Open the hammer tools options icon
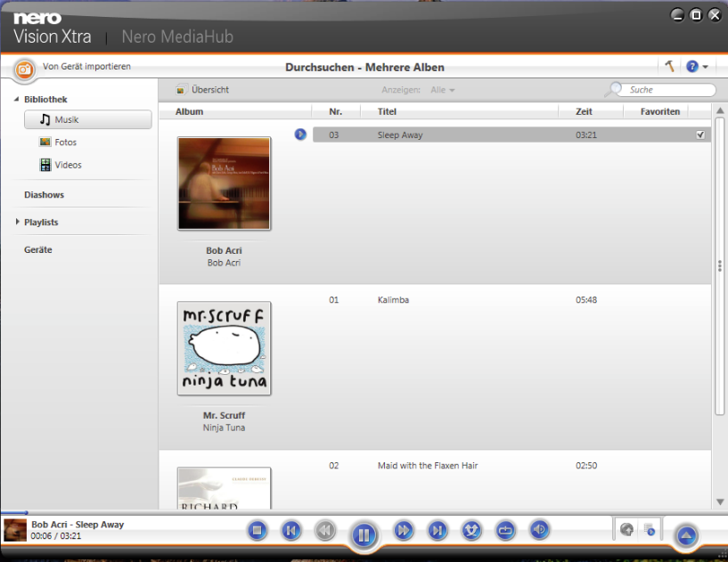The width and height of the screenshot is (728, 562). [669, 67]
